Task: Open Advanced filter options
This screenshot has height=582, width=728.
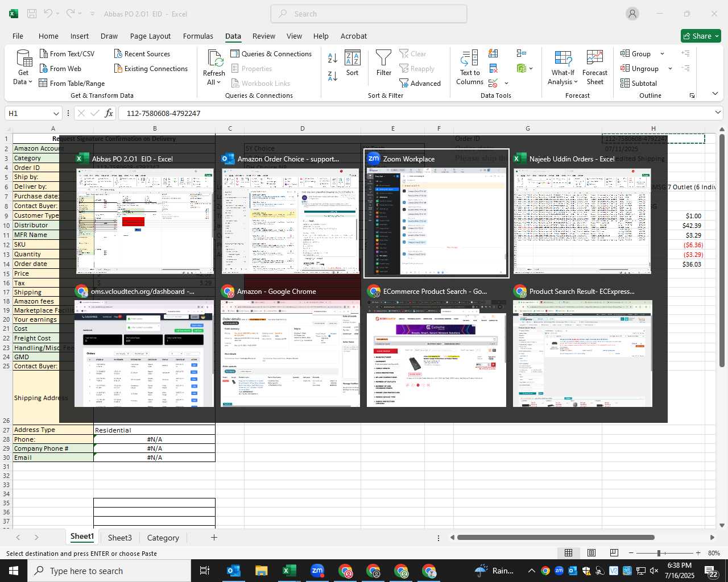Action: (x=420, y=84)
